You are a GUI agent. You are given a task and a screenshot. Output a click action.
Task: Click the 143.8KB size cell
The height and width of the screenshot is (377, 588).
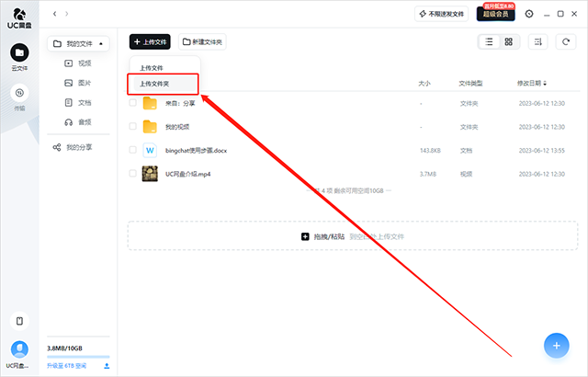[430, 151]
